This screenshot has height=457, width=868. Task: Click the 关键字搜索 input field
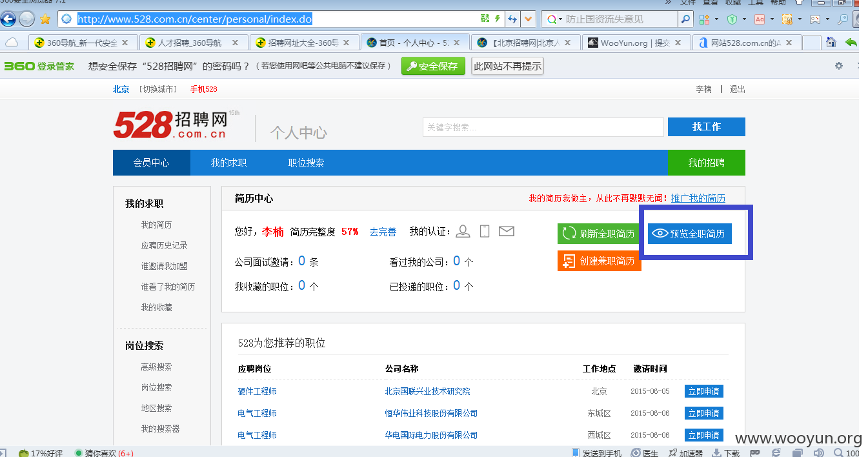(543, 127)
